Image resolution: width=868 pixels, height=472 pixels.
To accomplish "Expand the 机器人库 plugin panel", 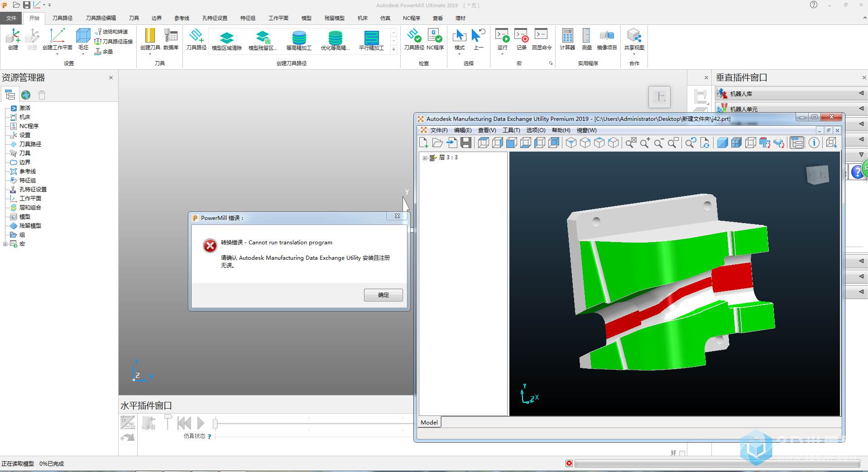I will (x=861, y=93).
